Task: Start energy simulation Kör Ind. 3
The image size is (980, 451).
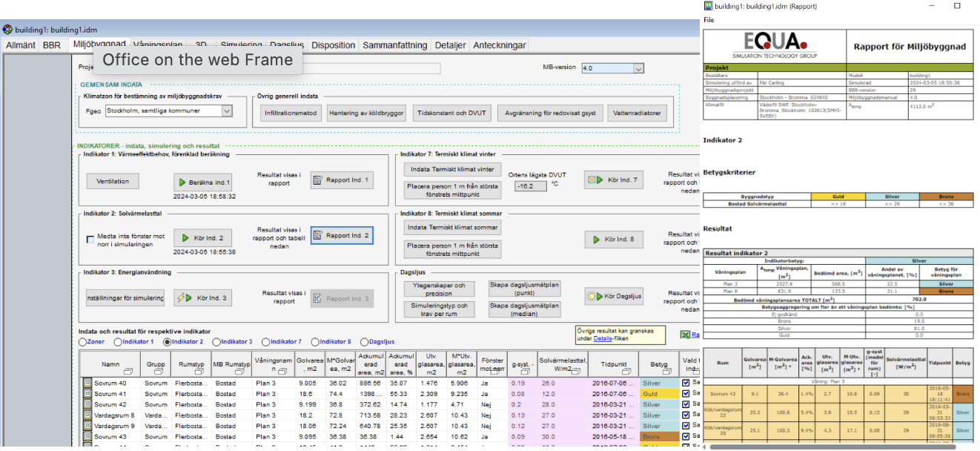Action: point(203,297)
